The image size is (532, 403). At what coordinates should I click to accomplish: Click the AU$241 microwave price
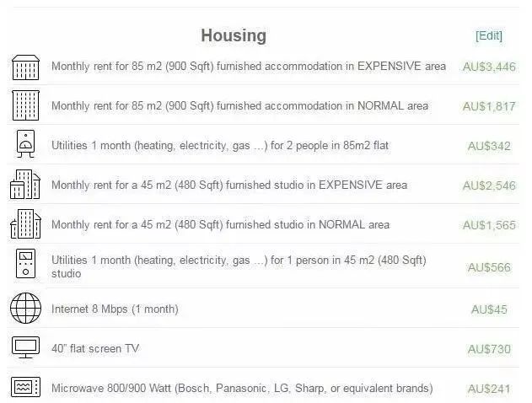point(489,389)
